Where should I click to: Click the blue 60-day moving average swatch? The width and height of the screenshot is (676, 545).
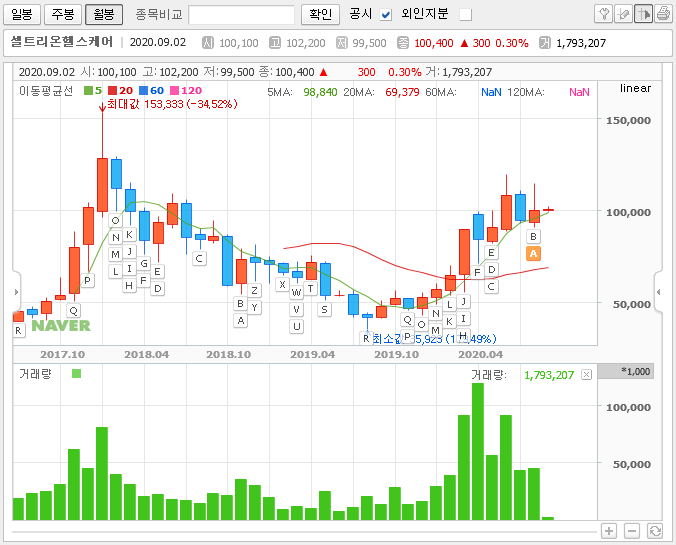pyautogui.click(x=144, y=91)
